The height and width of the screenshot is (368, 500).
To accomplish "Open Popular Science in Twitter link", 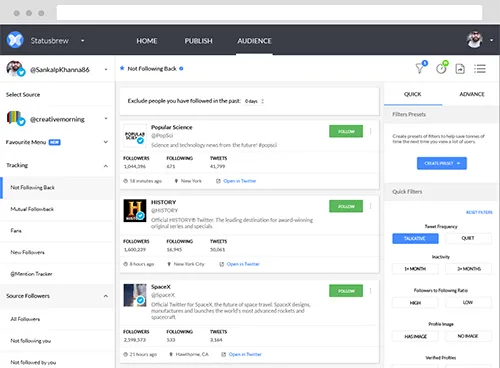I will pos(240,181).
